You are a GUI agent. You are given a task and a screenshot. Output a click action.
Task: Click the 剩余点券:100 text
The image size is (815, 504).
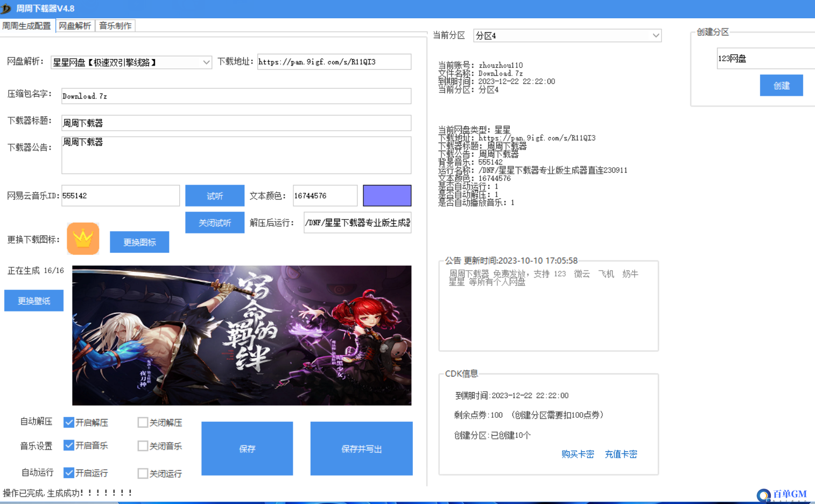click(479, 415)
